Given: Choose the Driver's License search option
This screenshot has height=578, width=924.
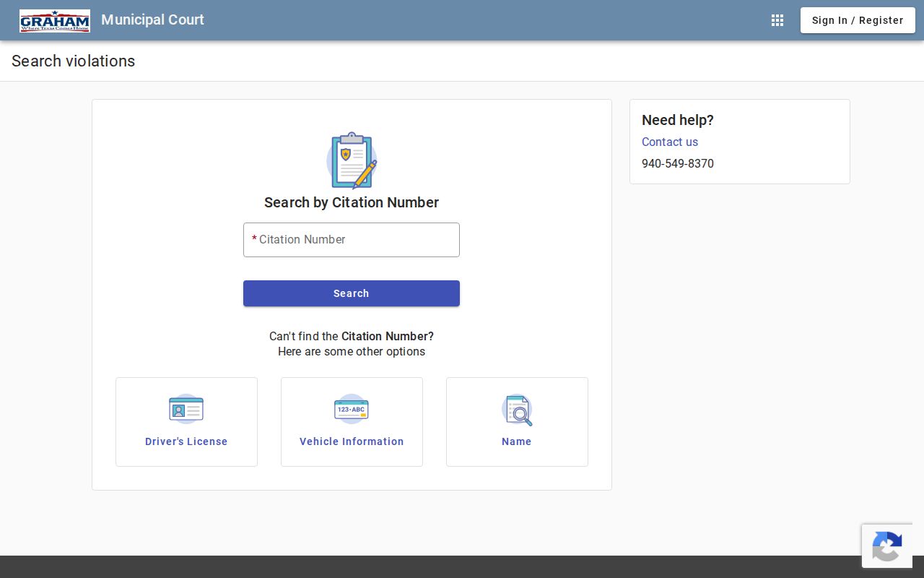Looking at the screenshot, I should coord(186,422).
